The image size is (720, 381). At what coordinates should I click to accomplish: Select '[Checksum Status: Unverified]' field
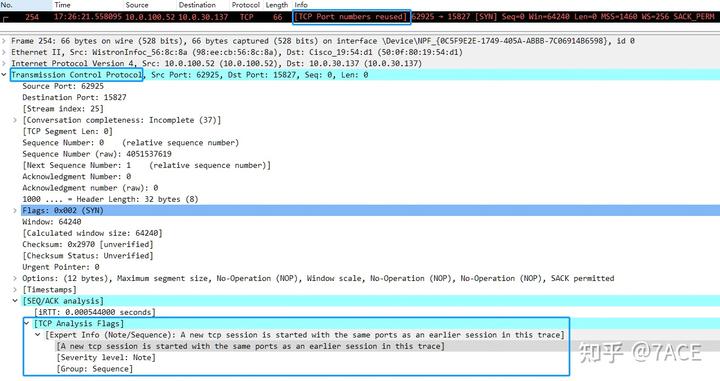[x=88, y=256]
